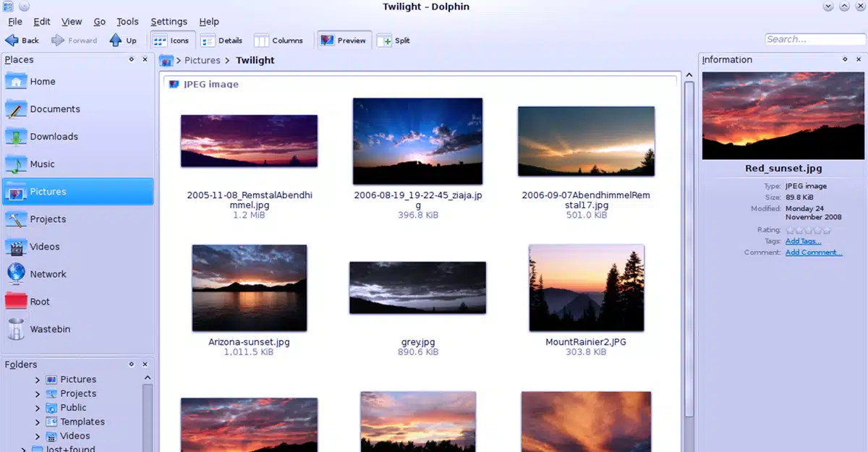Expand the Pictures folder tree node

[x=38, y=380]
